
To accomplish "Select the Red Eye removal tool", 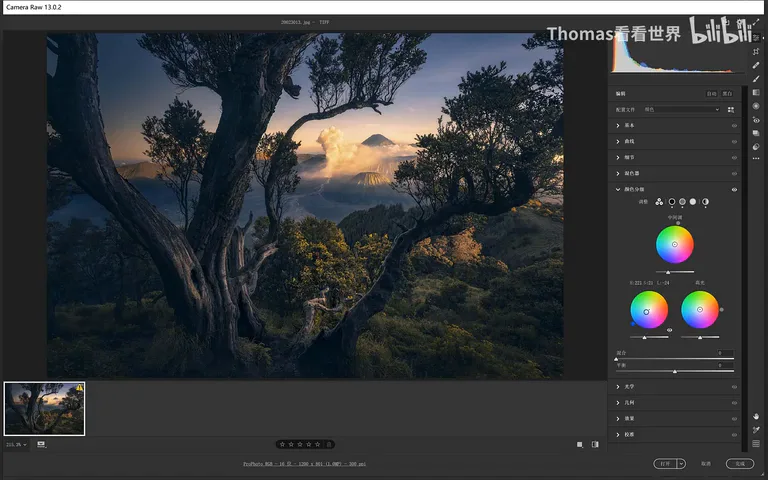I will 756,120.
